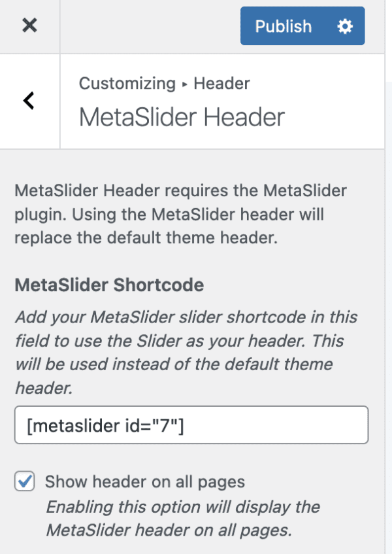
Task: Open scheduling options via the cog icon
Action: pos(345,26)
